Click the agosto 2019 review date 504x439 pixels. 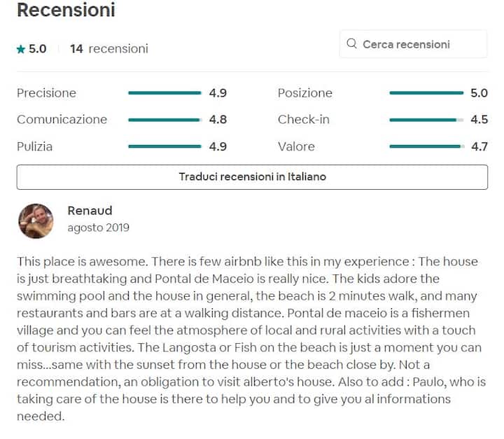click(98, 228)
